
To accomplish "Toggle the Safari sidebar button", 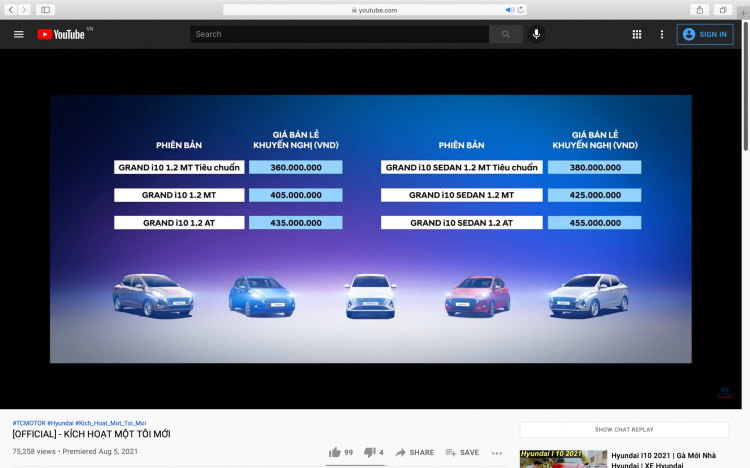I will (x=45, y=10).
